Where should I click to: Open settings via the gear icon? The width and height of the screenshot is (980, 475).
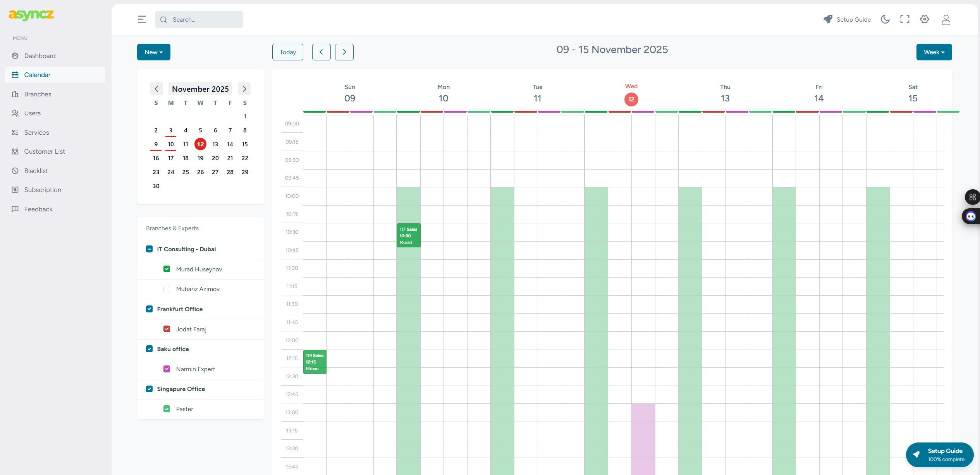[925, 19]
